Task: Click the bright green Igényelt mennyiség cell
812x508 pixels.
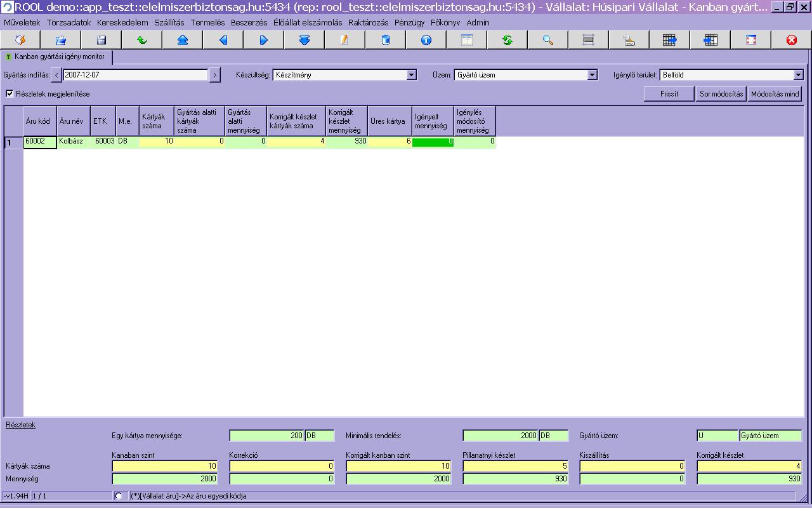Action: click(433, 142)
